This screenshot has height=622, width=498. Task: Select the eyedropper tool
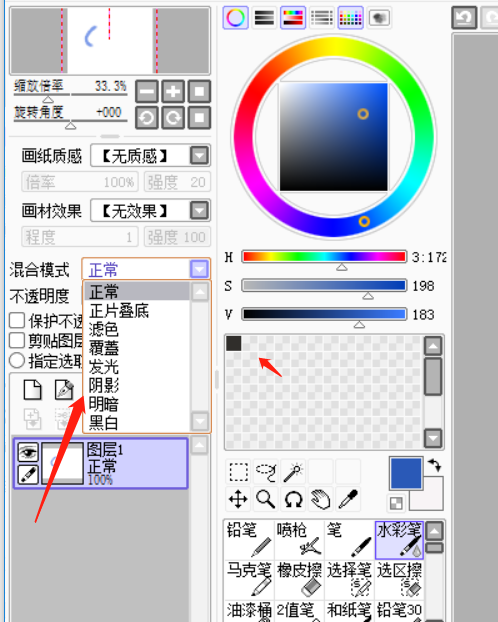pos(348,499)
